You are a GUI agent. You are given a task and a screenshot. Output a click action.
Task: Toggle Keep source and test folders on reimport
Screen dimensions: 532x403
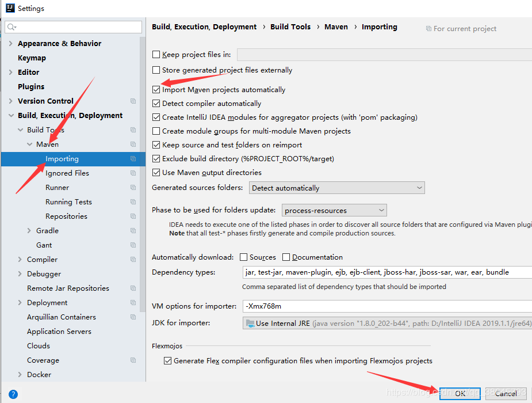[x=156, y=145]
